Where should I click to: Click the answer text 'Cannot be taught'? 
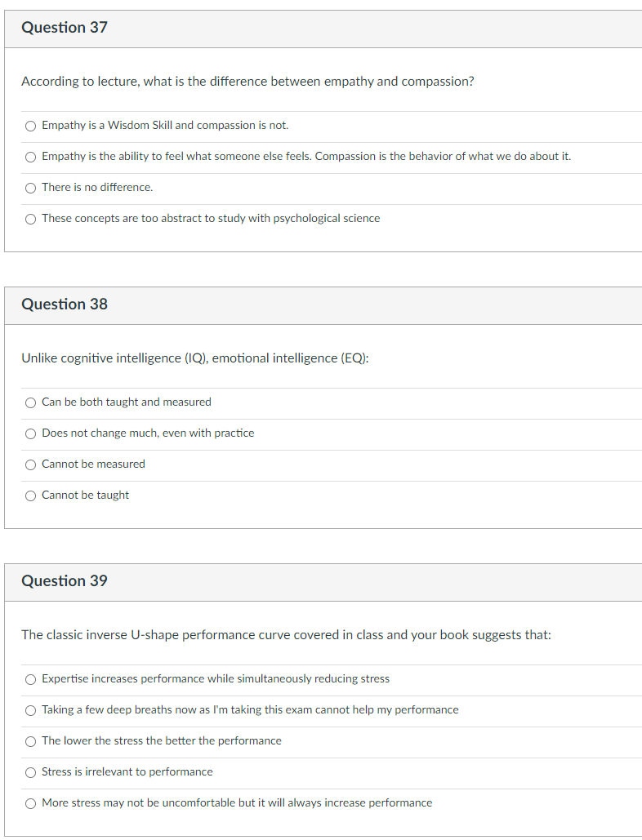pyautogui.click(x=84, y=496)
